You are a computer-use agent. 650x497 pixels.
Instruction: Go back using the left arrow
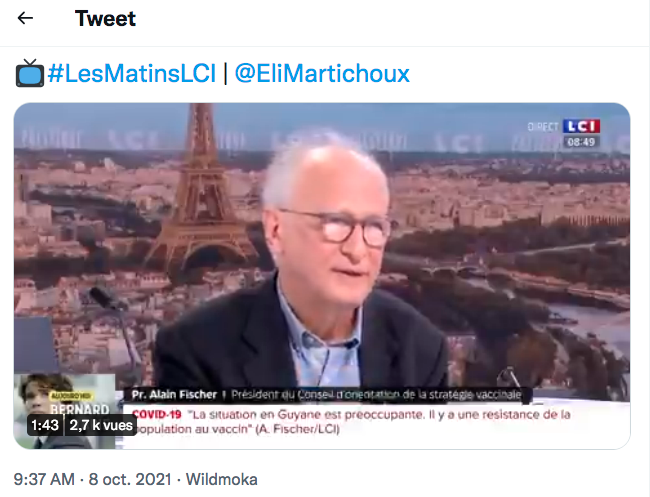point(25,18)
